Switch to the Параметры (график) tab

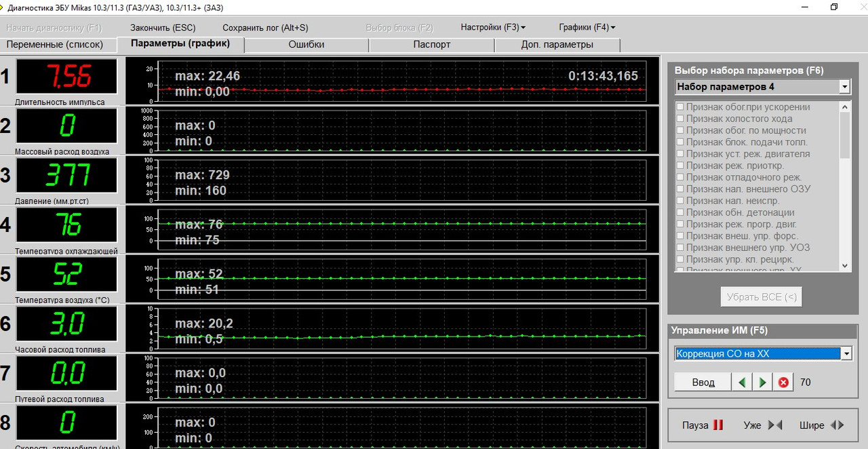(x=180, y=44)
